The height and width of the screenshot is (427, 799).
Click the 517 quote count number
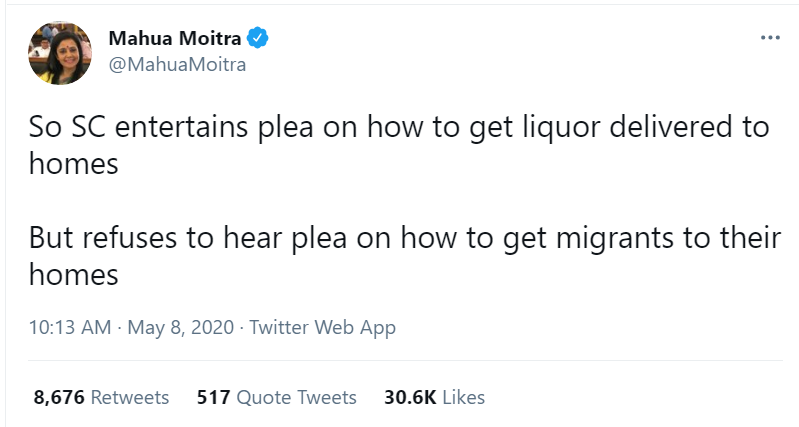(214, 397)
